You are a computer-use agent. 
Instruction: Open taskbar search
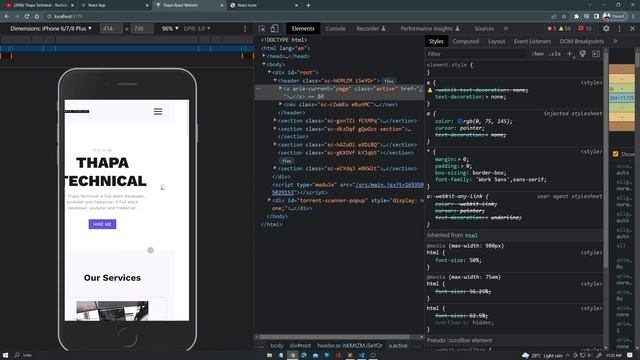click(17, 355)
